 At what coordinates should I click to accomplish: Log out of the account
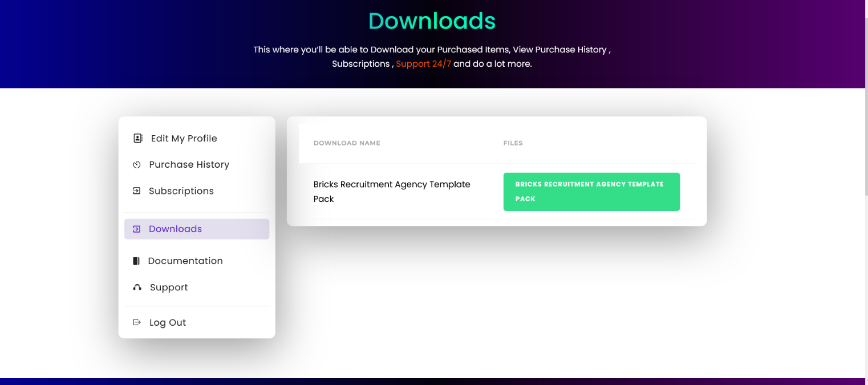167,322
